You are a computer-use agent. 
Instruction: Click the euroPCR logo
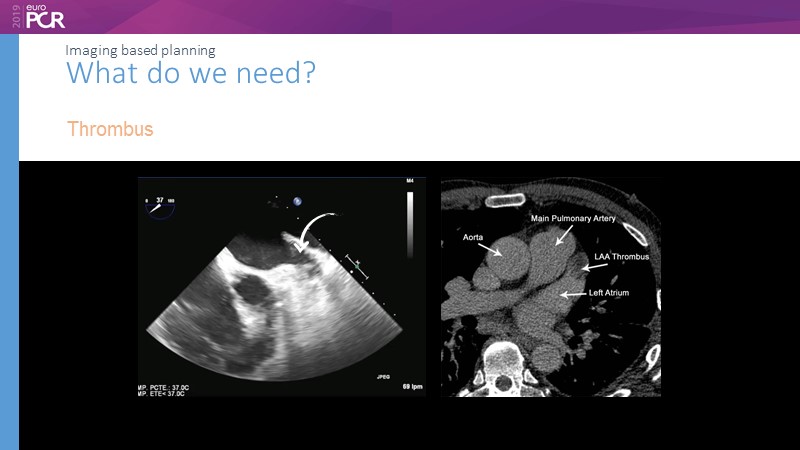38,16
